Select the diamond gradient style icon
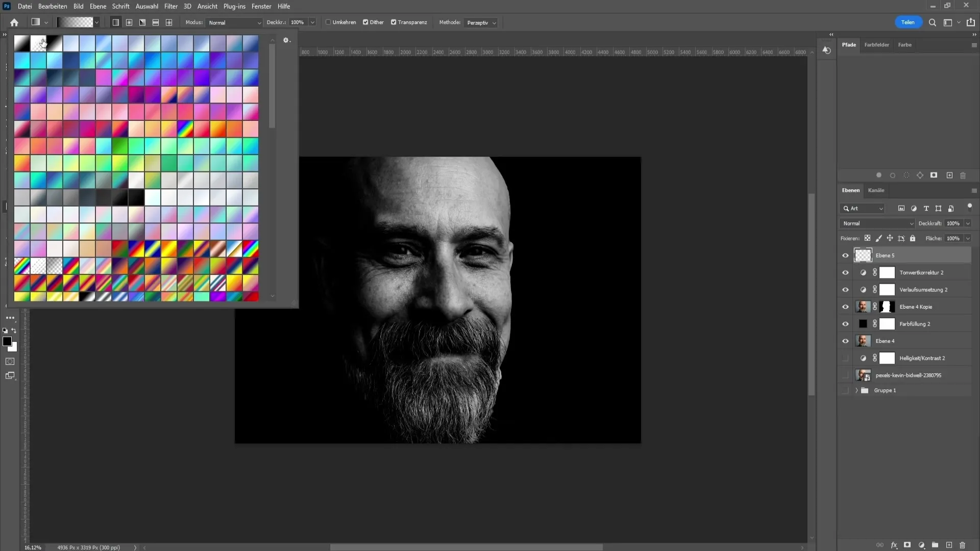This screenshot has width=980, height=551. 169,22
